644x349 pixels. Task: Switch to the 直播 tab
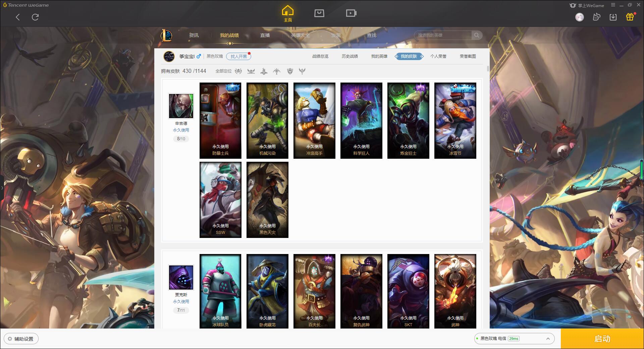[265, 35]
